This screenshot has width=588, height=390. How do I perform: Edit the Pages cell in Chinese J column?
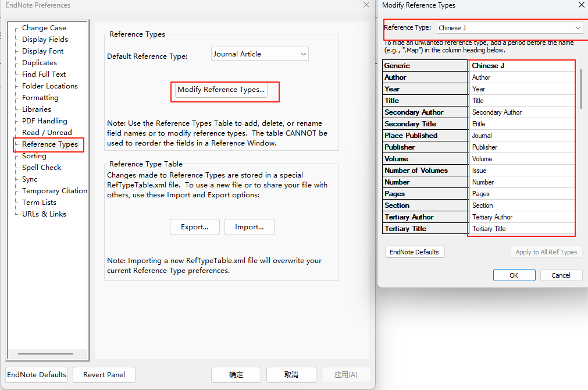522,194
